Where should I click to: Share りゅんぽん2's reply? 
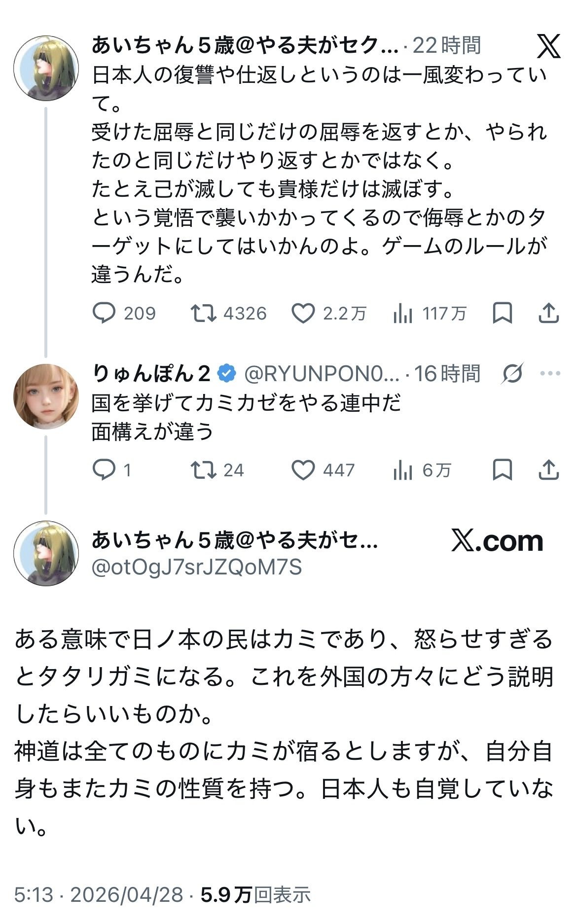click(548, 470)
